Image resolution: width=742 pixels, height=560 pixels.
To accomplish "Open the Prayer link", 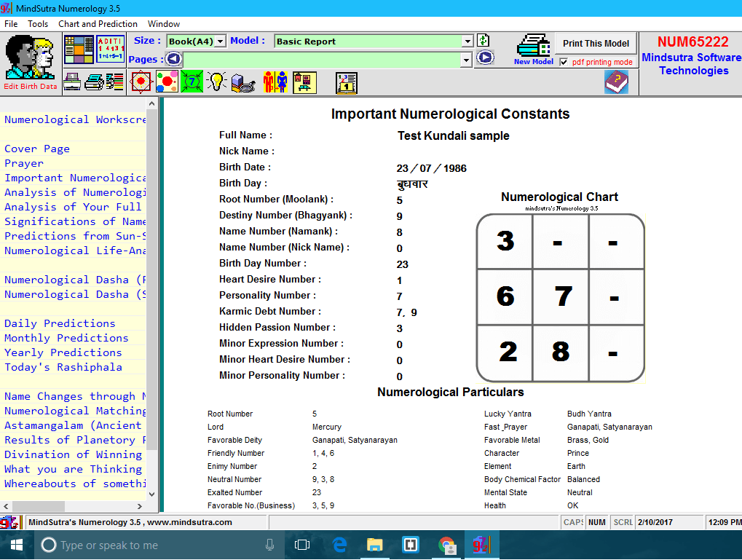I will pos(24,163).
